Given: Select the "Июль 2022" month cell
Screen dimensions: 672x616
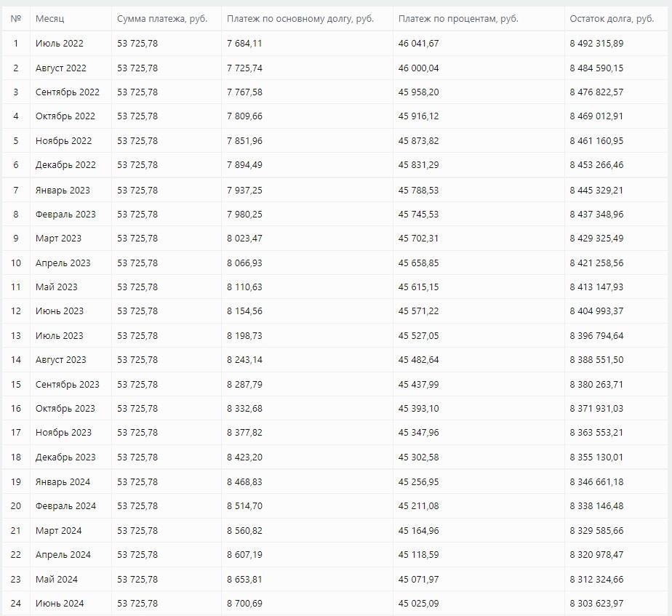Looking at the screenshot, I should tap(60, 44).
